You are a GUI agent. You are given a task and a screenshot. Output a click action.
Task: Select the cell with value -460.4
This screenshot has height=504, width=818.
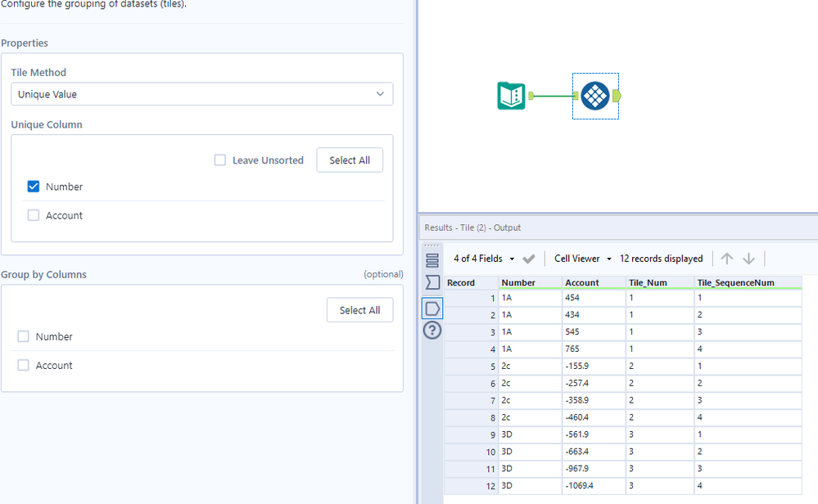[x=594, y=417]
